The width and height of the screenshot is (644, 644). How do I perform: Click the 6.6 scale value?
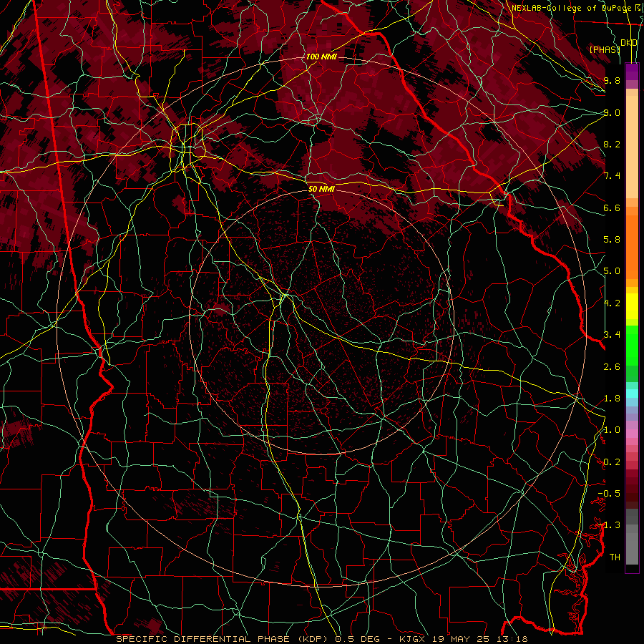612,208
